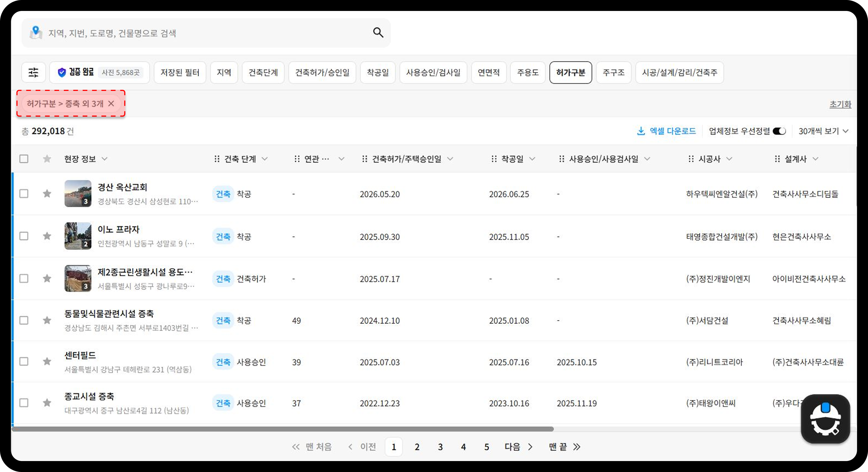Expand the 건축허가/주택승인일 column chevron

pyautogui.click(x=450, y=159)
